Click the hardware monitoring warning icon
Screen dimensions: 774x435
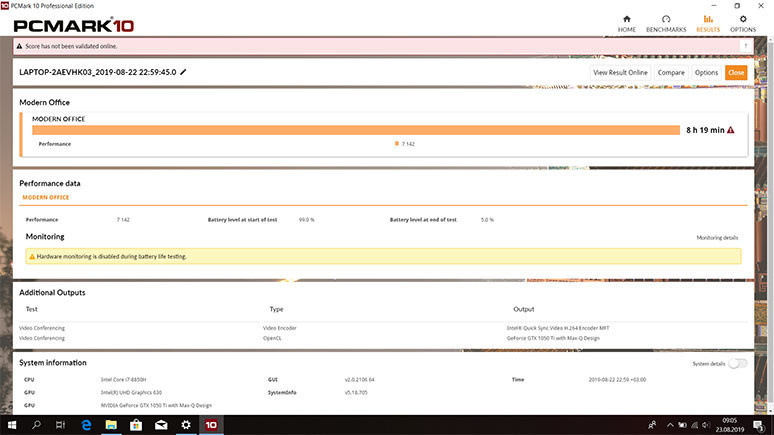(32, 256)
